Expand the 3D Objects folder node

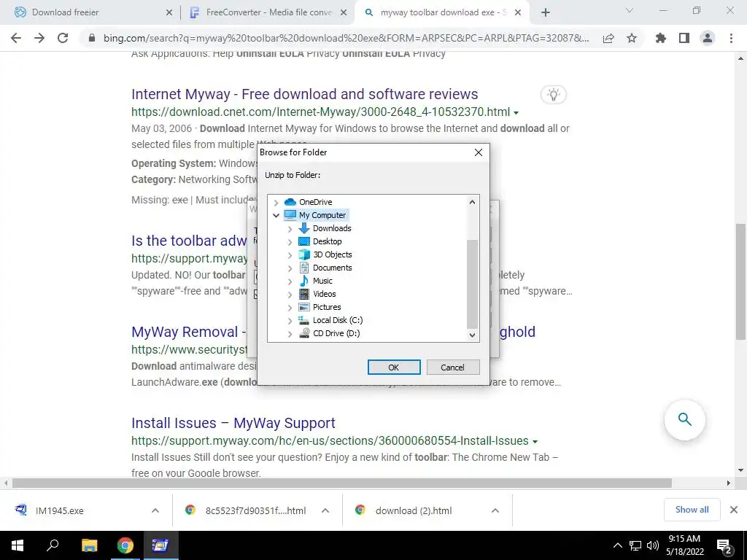pyautogui.click(x=290, y=254)
